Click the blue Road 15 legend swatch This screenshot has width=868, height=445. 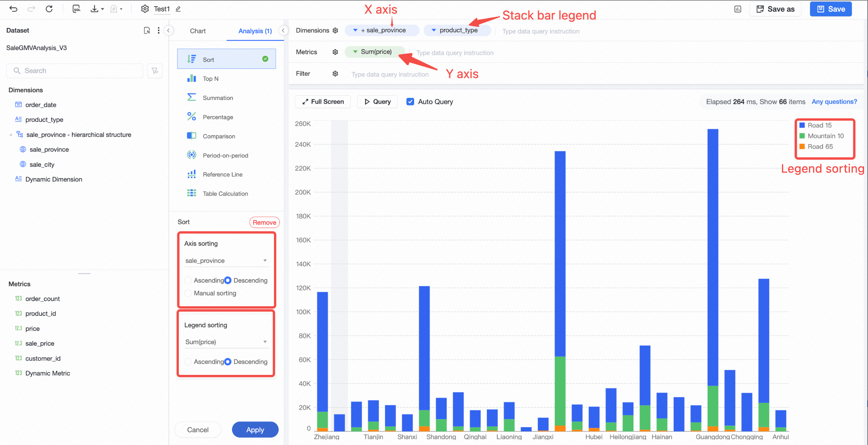click(x=802, y=125)
